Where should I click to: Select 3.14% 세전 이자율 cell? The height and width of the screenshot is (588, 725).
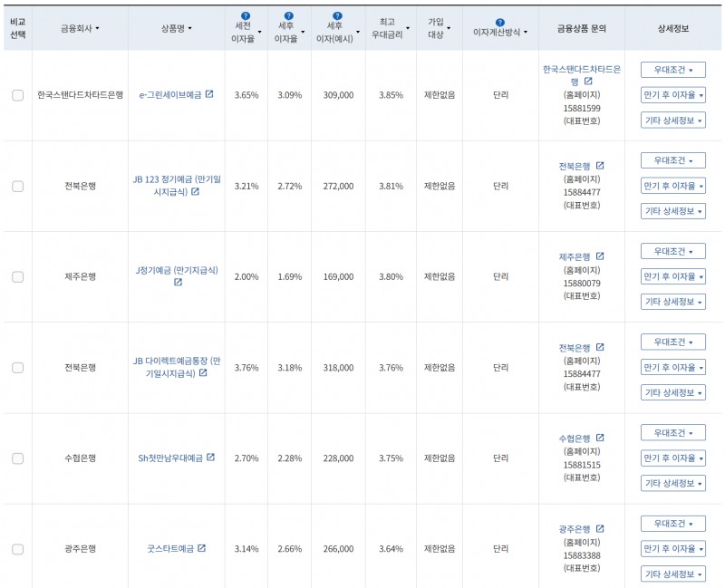(246, 549)
